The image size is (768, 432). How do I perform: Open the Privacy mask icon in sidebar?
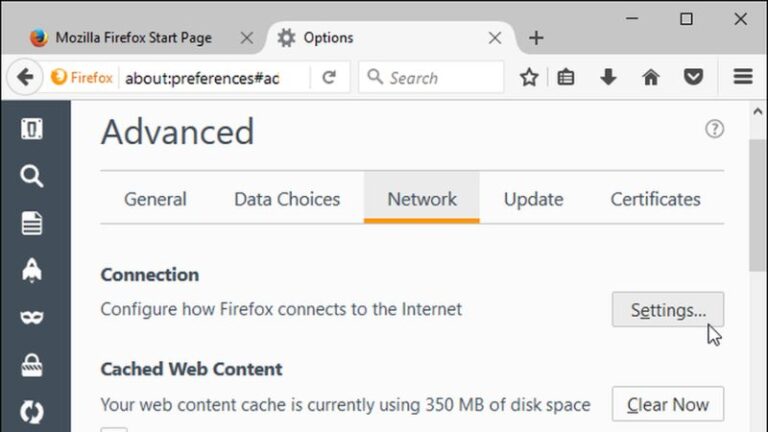point(32,318)
